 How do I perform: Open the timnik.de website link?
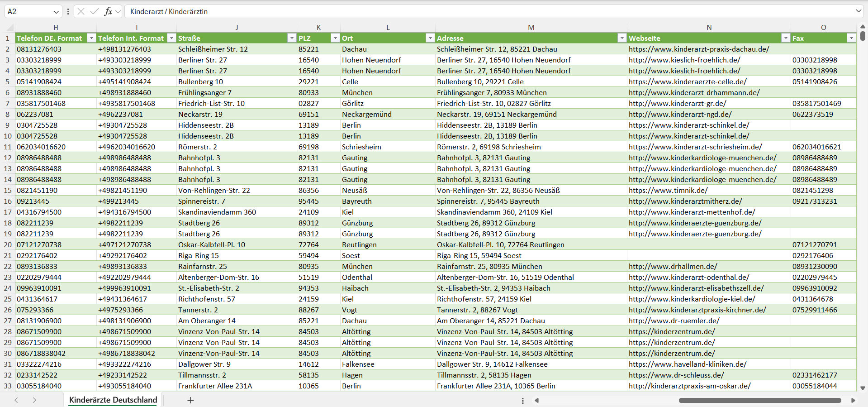pos(668,190)
